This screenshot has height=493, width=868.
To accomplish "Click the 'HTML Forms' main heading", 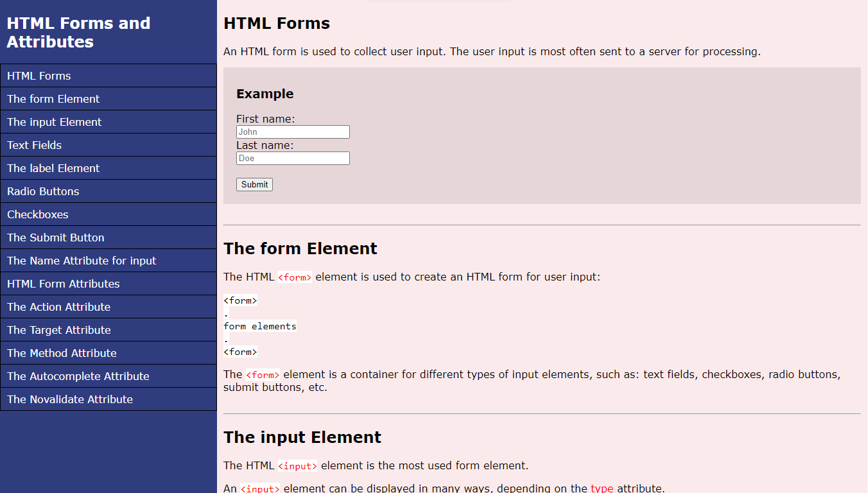I will (x=277, y=24).
